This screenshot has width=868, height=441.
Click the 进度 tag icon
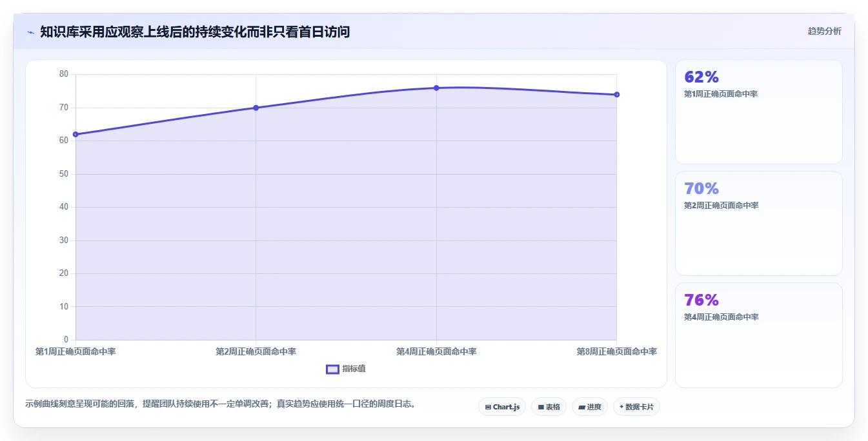pos(581,407)
